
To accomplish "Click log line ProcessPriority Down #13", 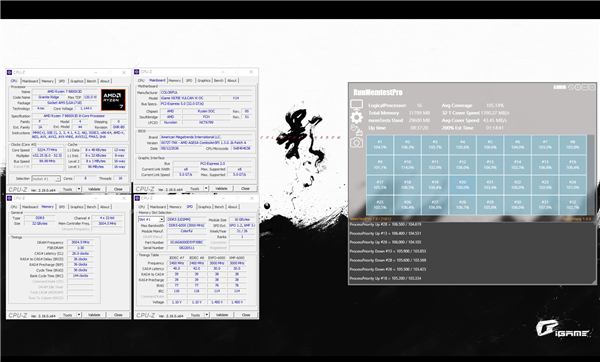I will coord(388,251).
